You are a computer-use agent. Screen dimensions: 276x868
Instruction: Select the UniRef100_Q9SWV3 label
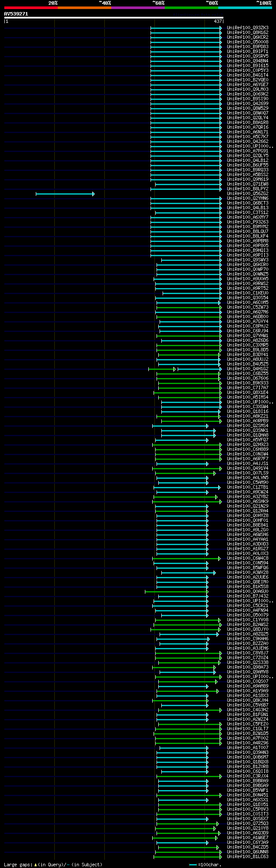coord(248,260)
